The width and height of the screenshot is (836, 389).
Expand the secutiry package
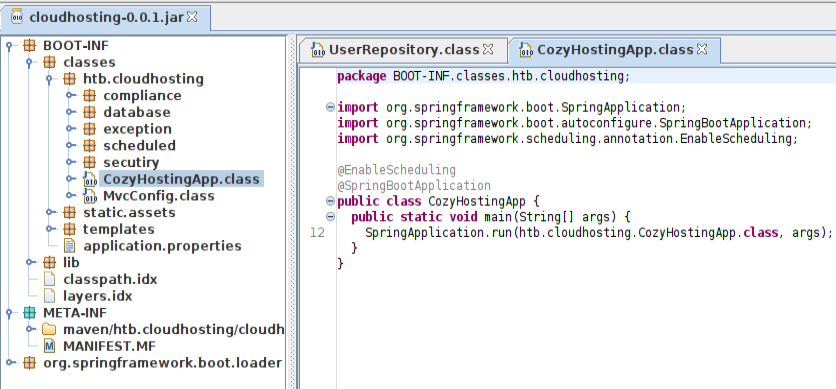coord(70,163)
